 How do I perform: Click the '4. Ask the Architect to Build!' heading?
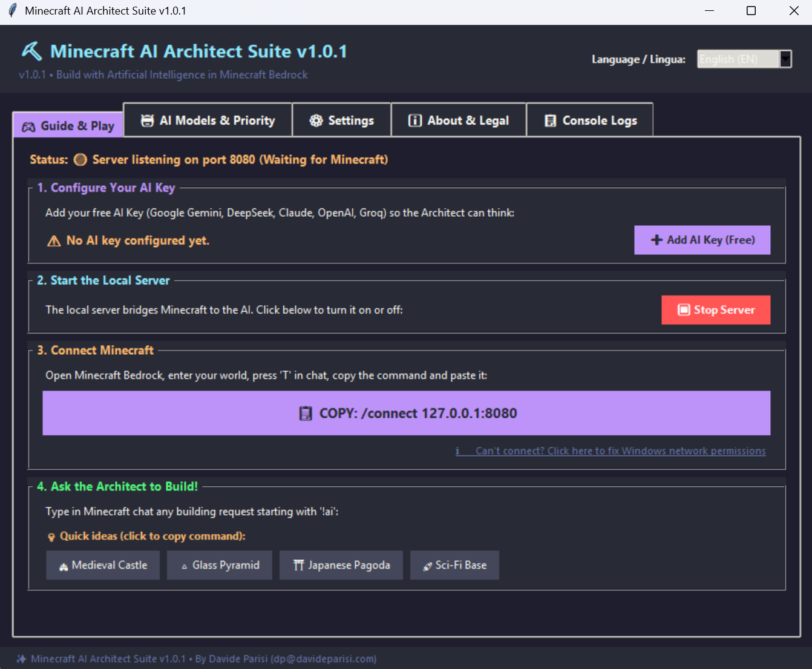pos(117,487)
